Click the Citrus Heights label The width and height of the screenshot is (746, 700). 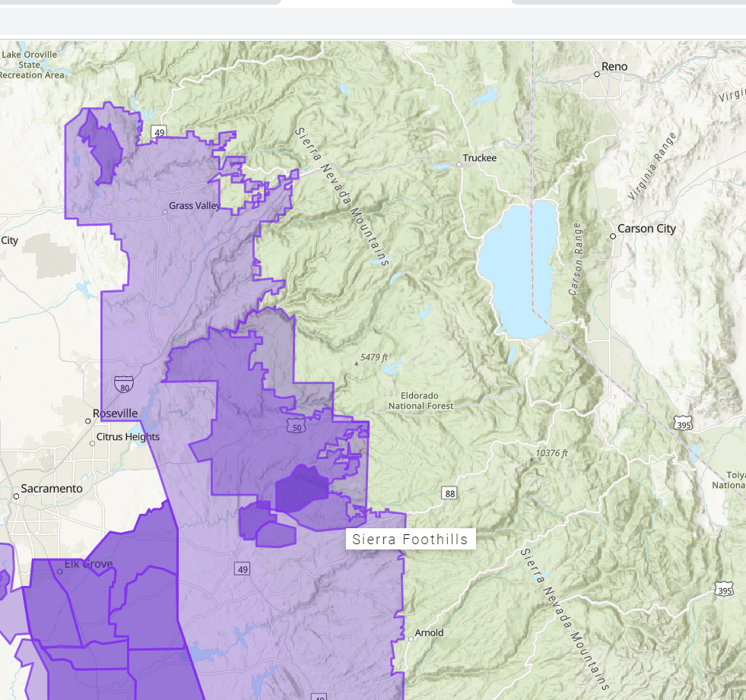pos(128,437)
